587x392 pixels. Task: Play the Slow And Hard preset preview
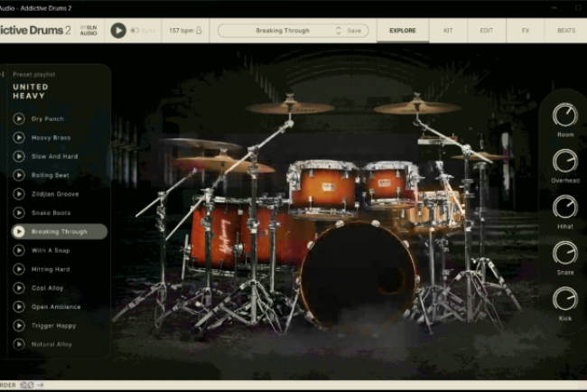tap(19, 156)
